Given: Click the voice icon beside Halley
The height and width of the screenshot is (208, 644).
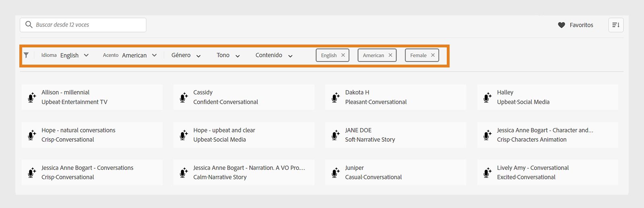Looking at the screenshot, I should pos(487,97).
